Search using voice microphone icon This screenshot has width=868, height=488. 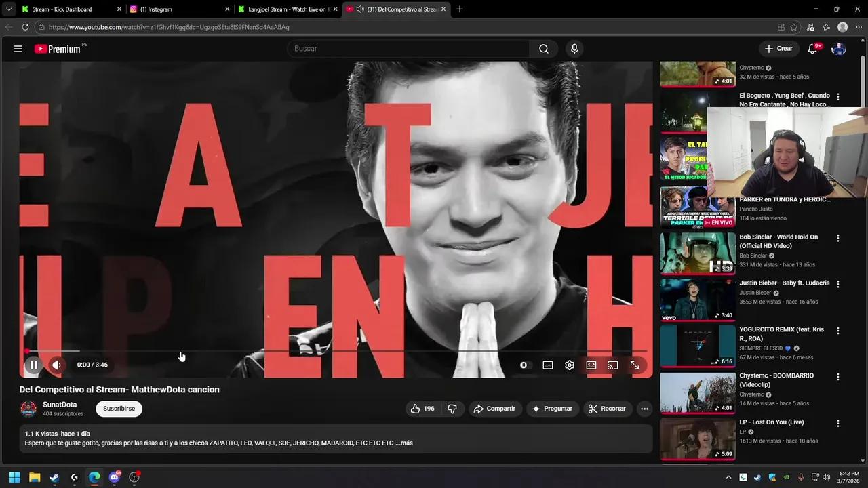click(x=574, y=48)
